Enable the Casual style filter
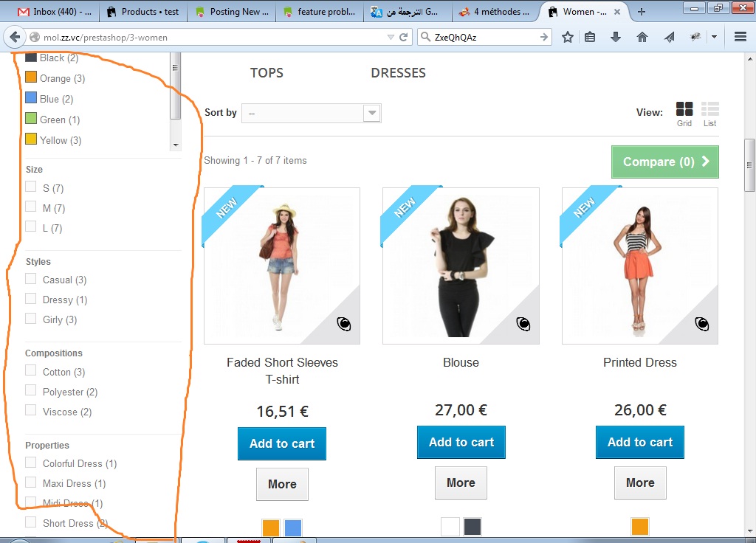 (x=31, y=278)
